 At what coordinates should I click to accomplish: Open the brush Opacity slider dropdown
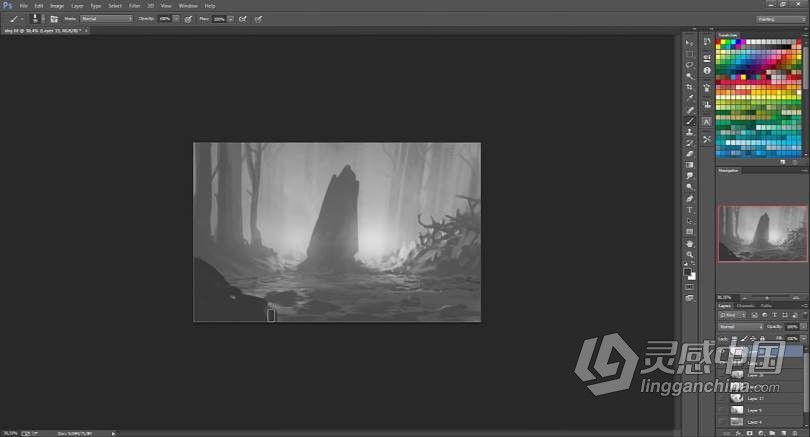coord(176,19)
